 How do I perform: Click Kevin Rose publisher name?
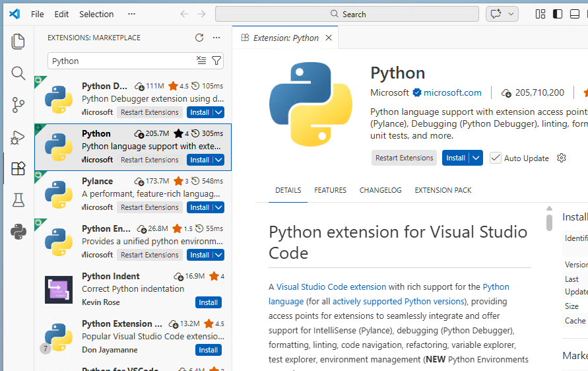point(101,302)
